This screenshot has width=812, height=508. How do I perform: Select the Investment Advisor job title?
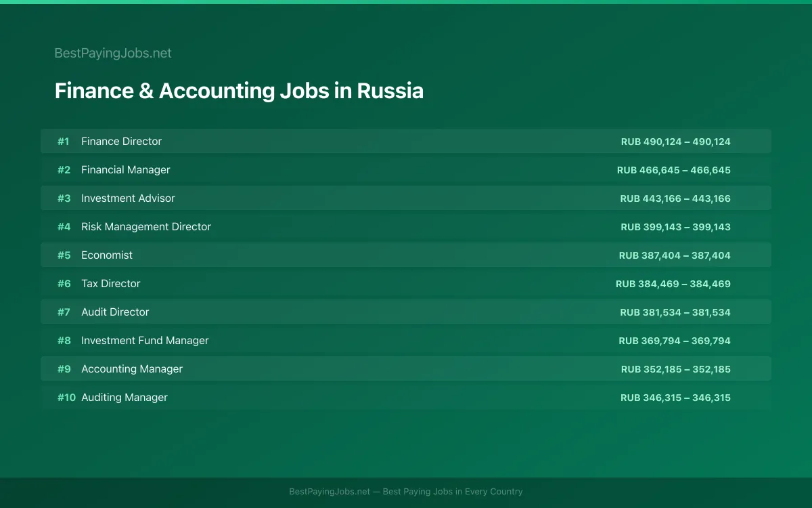[x=128, y=198]
